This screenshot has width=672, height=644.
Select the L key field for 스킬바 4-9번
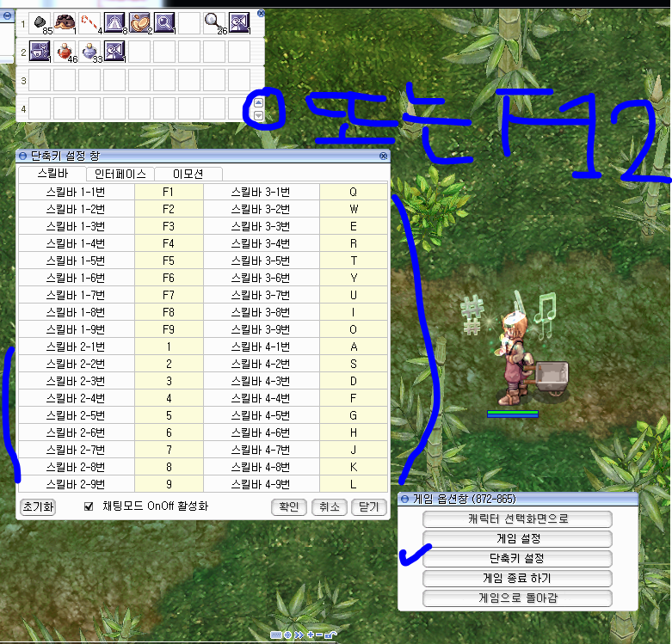pos(354,484)
